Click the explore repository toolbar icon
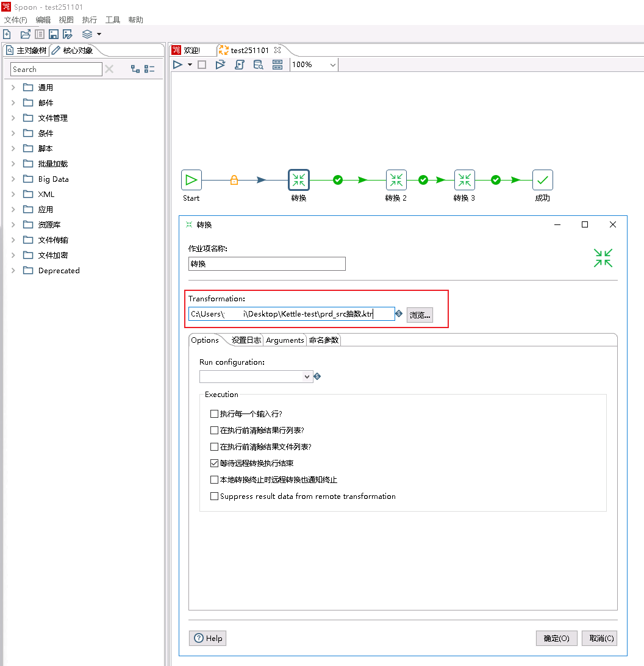The width and height of the screenshot is (644, 666). [40, 34]
